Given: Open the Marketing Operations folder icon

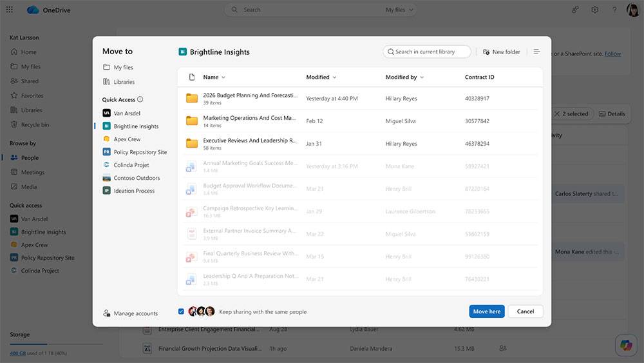Looking at the screenshot, I should pyautogui.click(x=192, y=121).
